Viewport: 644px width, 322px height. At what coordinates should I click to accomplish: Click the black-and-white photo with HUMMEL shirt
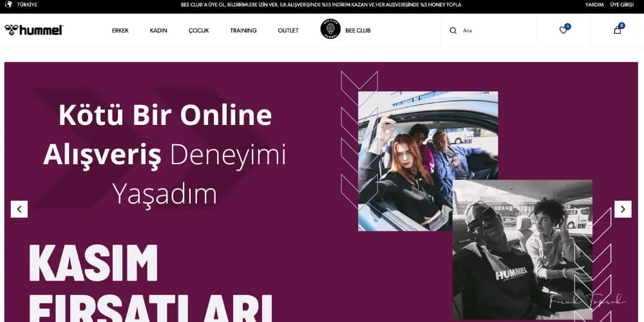click(x=522, y=249)
